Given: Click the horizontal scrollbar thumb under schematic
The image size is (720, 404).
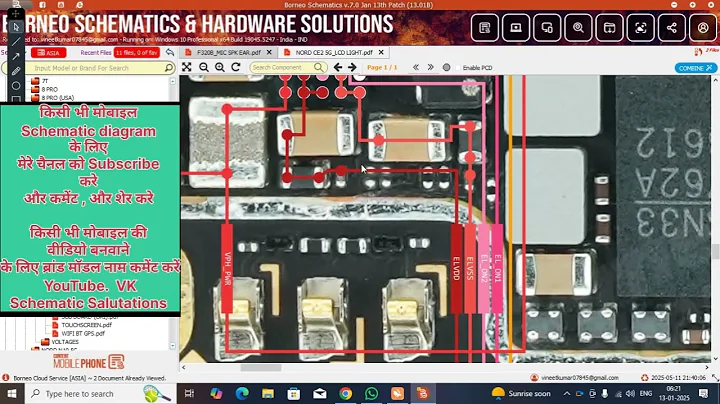Looking at the screenshot, I should [x=261, y=368].
